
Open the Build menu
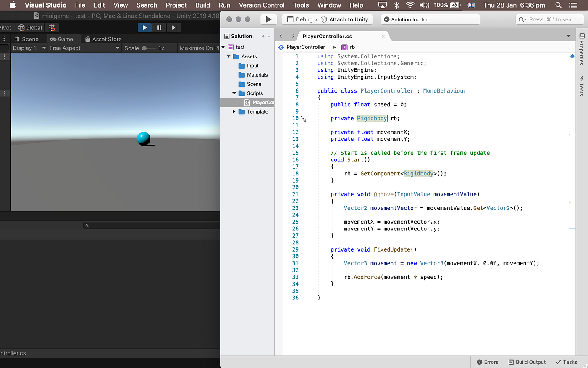tap(203, 5)
